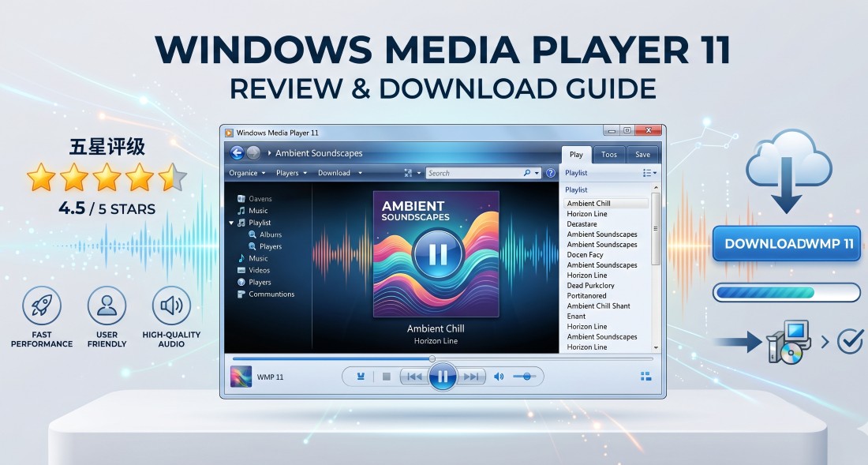Collapse the Playlist tree node arrow
This screenshot has height=465, width=868.
coord(231,223)
